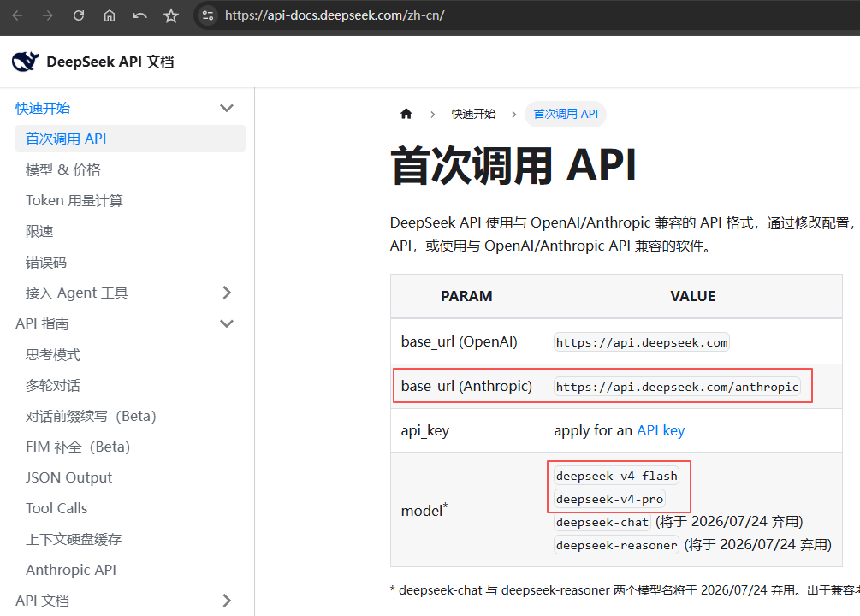Open 接入 Agent 工具 sidebar item

coord(77,293)
